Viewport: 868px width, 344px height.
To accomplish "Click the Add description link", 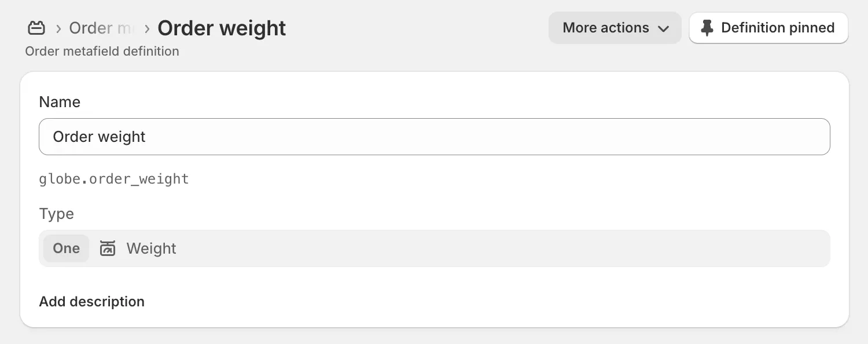I will 91,302.
